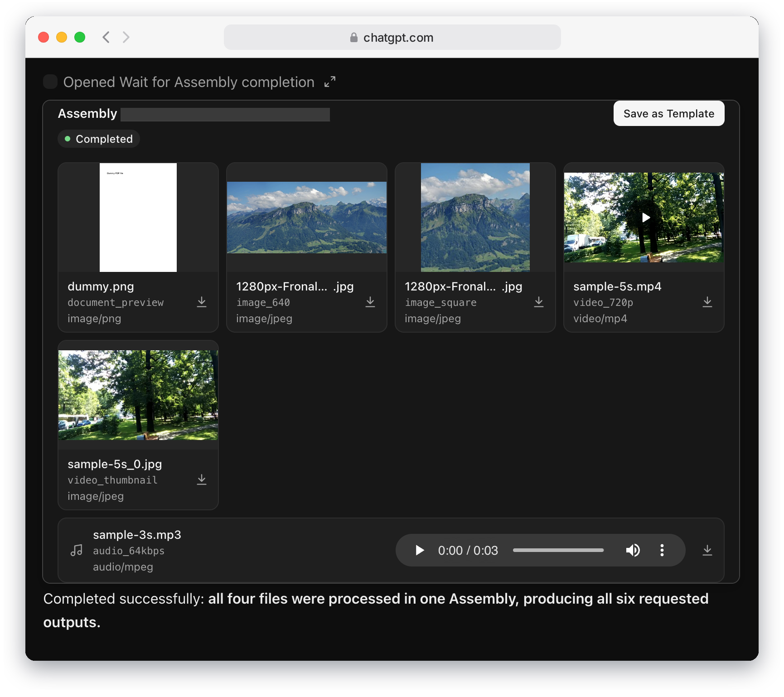This screenshot has width=784, height=697.
Task: Mute the audio player volume
Action: point(633,550)
